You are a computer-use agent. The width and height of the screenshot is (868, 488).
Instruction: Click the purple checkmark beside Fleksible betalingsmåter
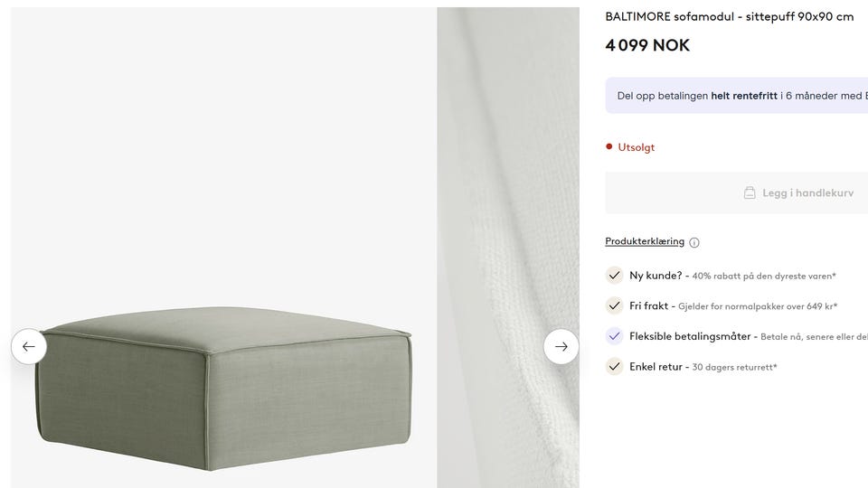(x=615, y=336)
